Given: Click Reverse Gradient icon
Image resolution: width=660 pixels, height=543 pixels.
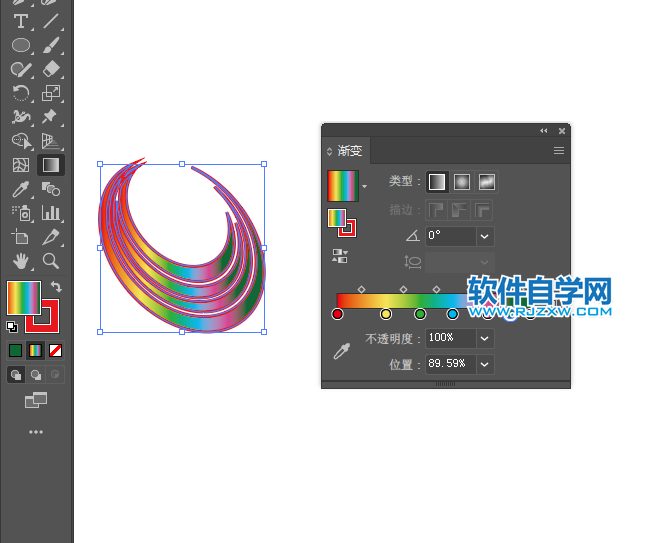Looking at the screenshot, I should 340,256.
